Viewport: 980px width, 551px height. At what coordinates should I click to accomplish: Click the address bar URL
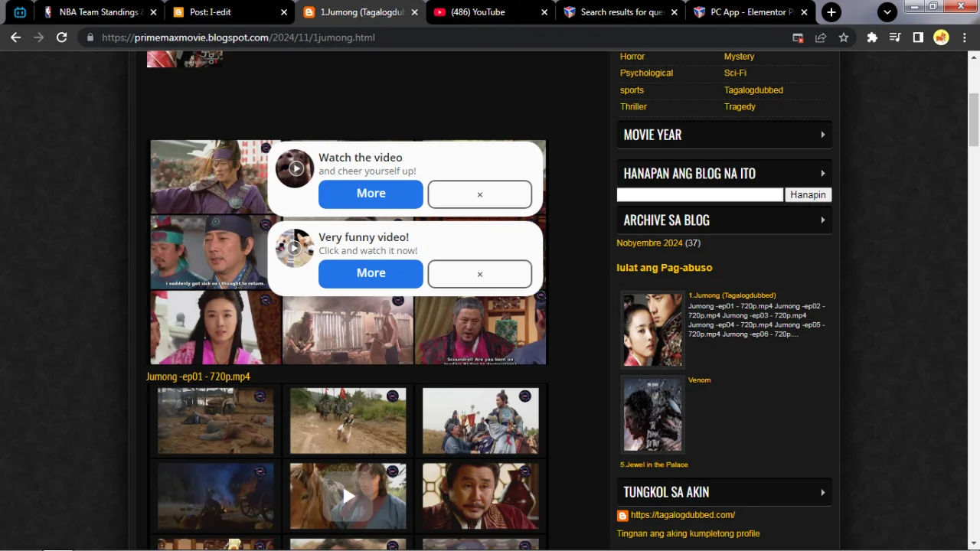[x=238, y=37]
